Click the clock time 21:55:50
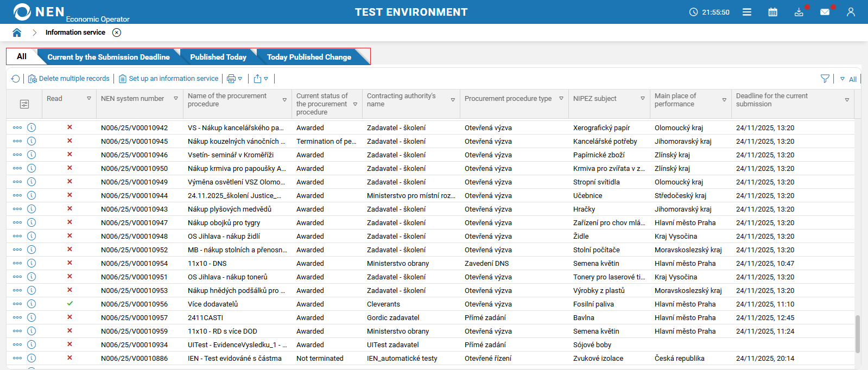 tap(715, 12)
